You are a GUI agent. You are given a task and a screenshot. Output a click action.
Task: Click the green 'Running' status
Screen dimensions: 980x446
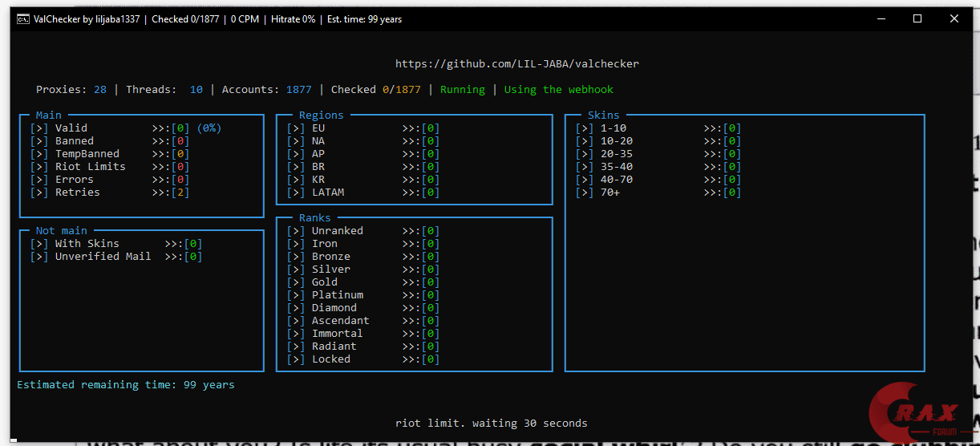click(x=463, y=89)
